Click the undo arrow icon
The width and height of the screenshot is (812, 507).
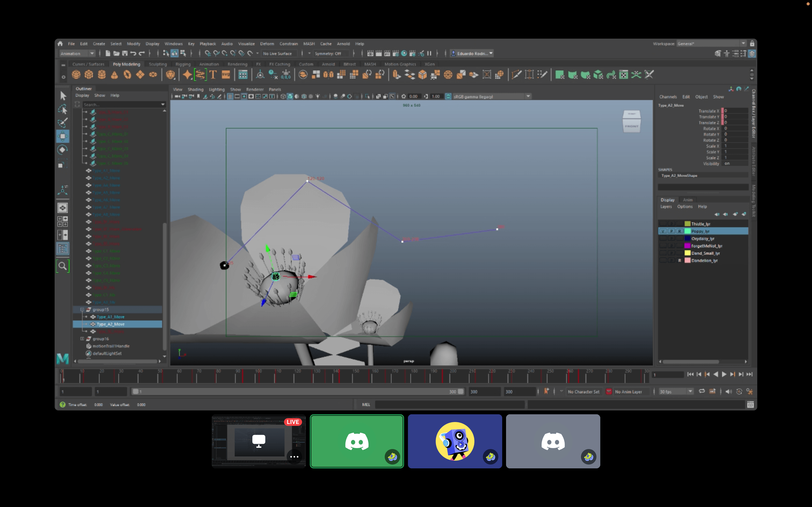point(133,53)
